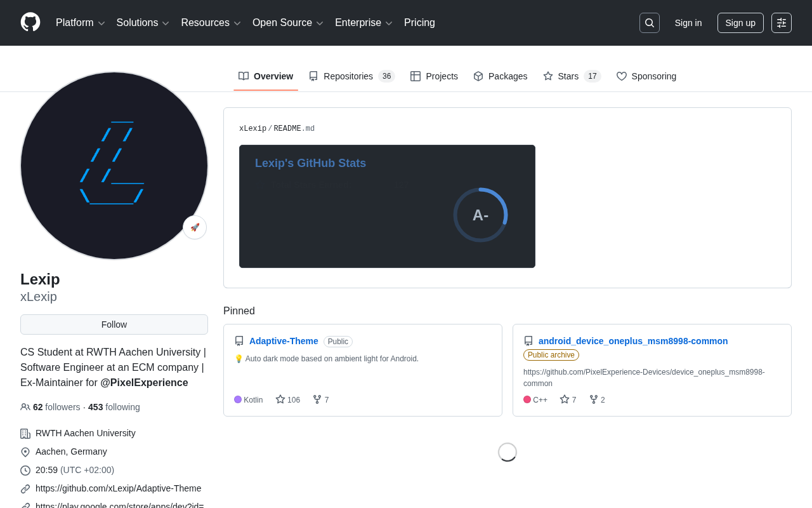Open the Enterprise dropdown
Viewport: 812px width, 508px height.
pyautogui.click(x=363, y=23)
